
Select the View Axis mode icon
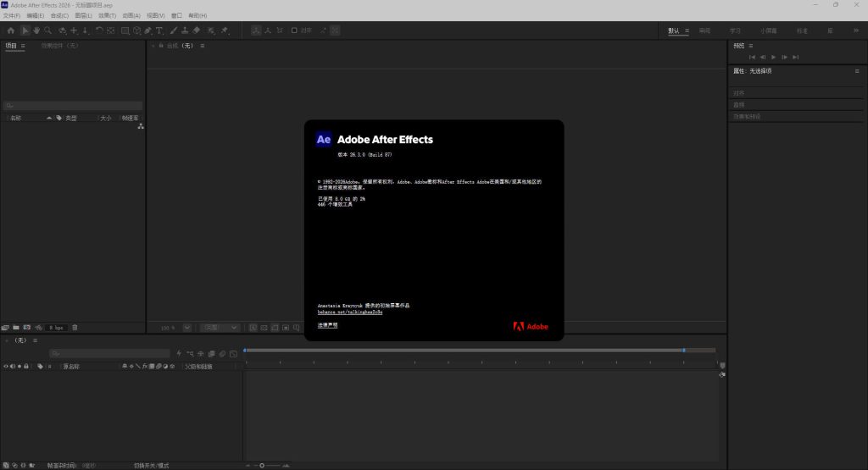280,30
